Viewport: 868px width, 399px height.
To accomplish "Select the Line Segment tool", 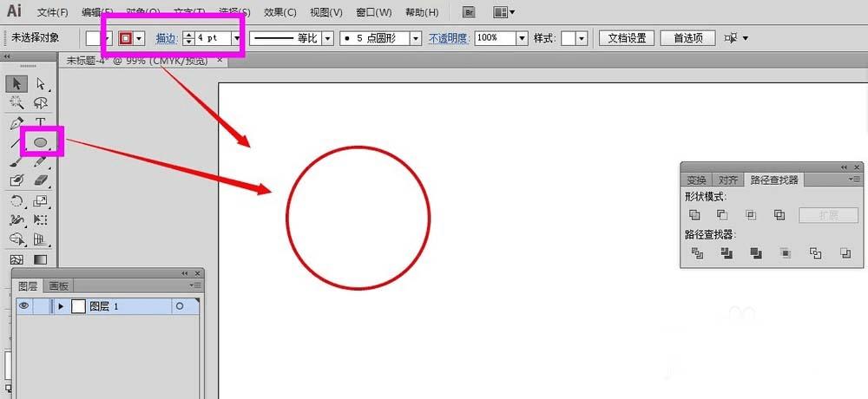I will tap(16, 143).
